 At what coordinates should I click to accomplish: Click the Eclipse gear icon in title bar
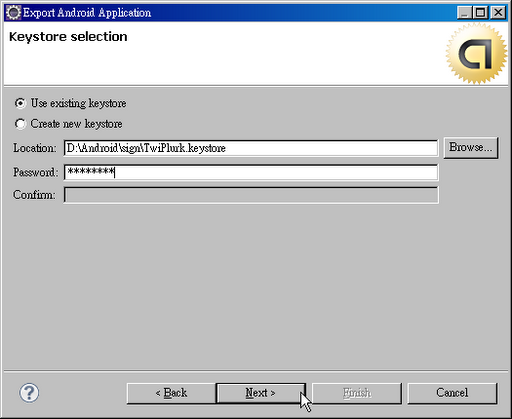click(x=13, y=13)
